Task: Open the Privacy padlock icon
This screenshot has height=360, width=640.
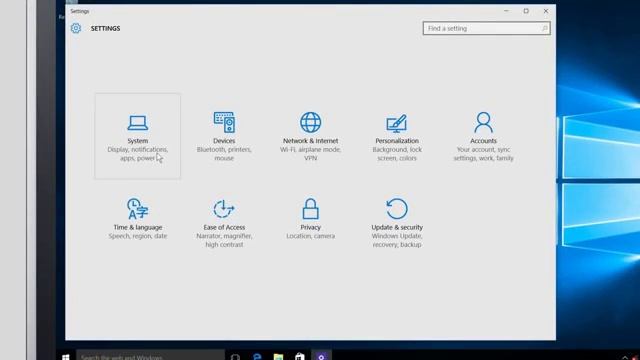Action: [x=311, y=209]
